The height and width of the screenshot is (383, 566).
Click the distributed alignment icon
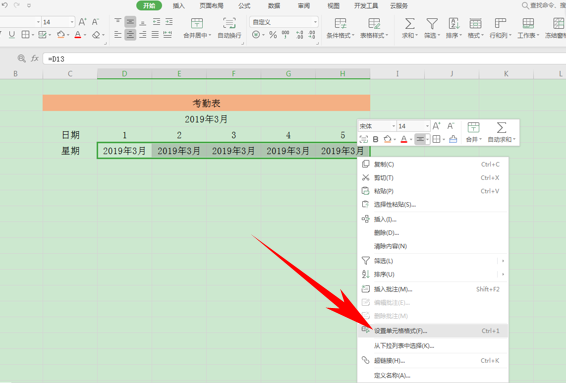pos(168,35)
